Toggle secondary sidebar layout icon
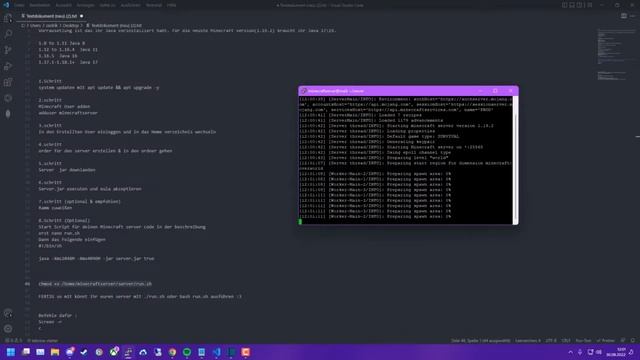The height and width of the screenshot is (360, 640). [580, 5]
